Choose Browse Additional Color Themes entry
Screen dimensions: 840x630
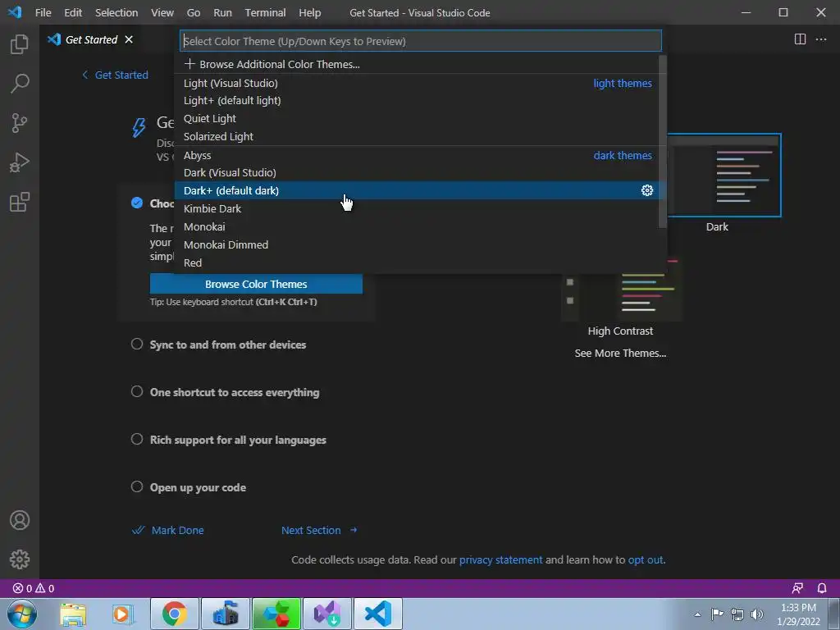coord(420,64)
